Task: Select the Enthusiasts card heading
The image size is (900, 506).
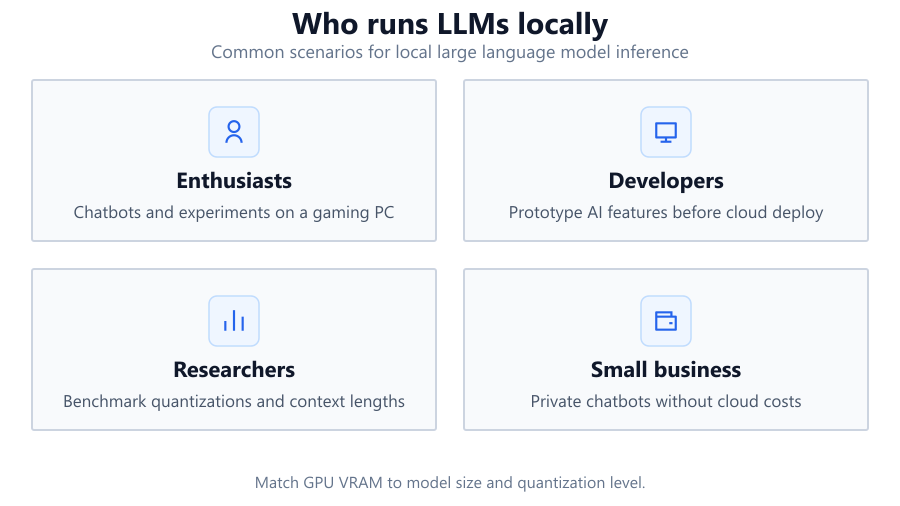Action: click(x=234, y=181)
